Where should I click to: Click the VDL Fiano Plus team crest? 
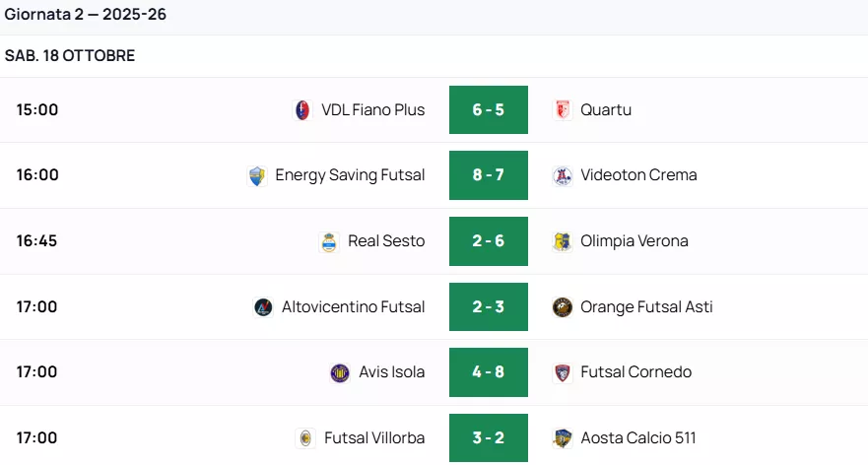point(302,110)
